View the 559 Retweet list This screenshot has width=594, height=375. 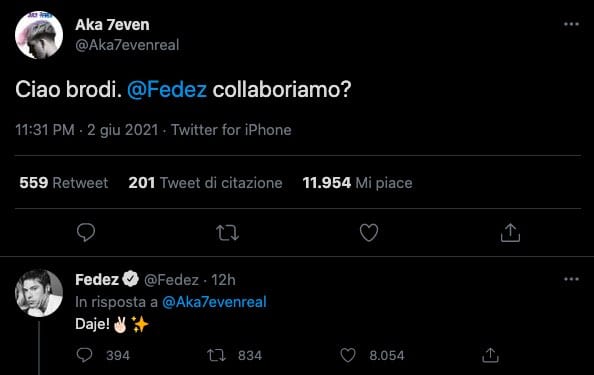click(64, 183)
